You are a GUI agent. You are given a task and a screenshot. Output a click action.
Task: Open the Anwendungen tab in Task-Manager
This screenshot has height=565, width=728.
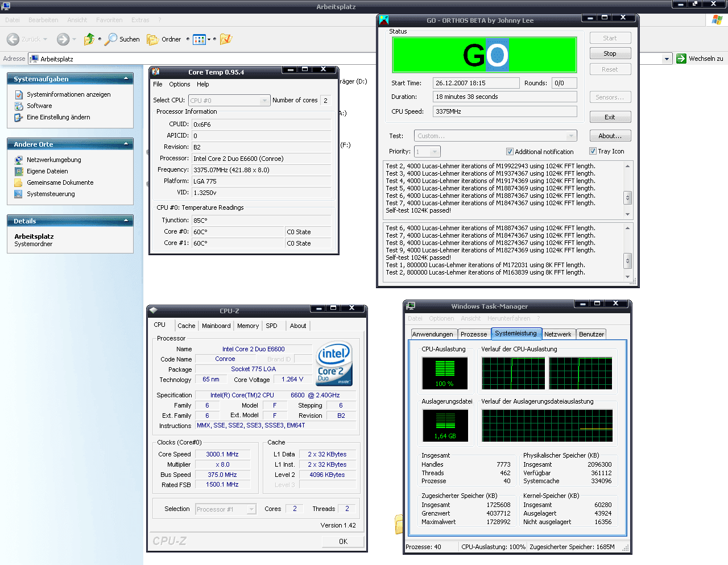(433, 334)
